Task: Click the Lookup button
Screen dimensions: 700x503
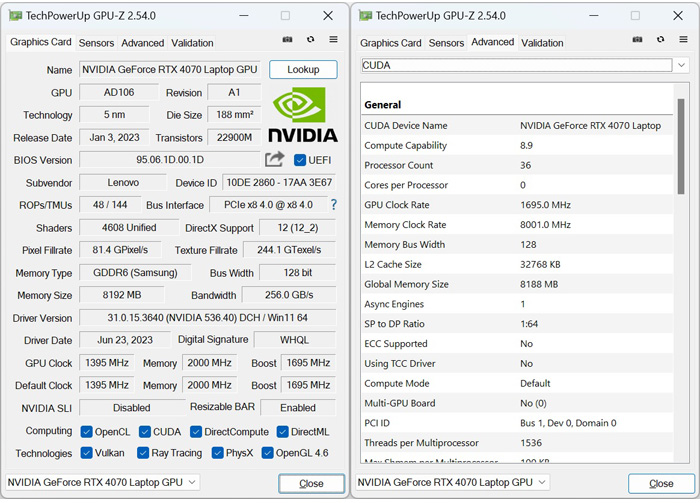Action: point(303,70)
